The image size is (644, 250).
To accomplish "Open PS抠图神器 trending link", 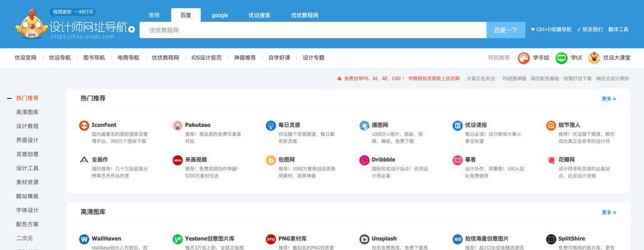I will click(x=514, y=78).
